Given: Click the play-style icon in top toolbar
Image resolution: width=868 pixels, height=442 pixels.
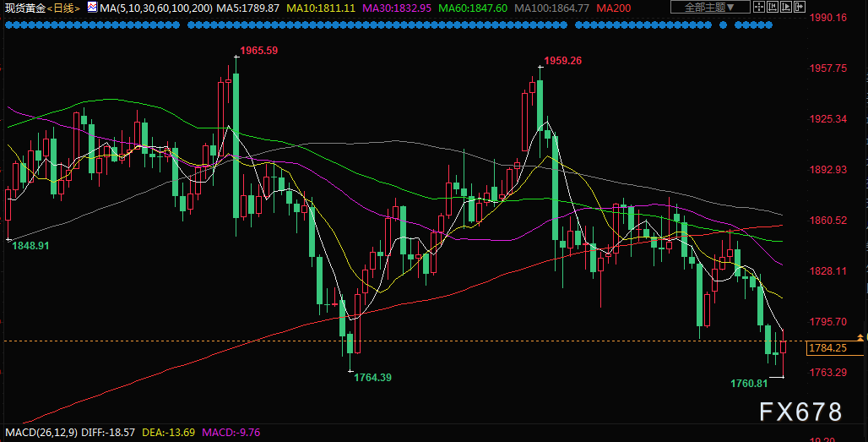Looking at the screenshot, I should coord(787,8).
